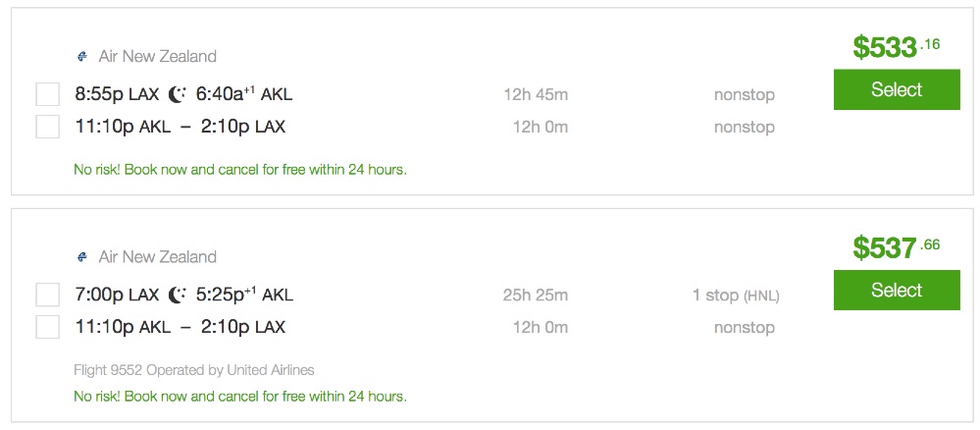Click the Flight 9552 Operated by United Airlines note
The width and height of the screenshot is (980, 430).
click(194, 370)
